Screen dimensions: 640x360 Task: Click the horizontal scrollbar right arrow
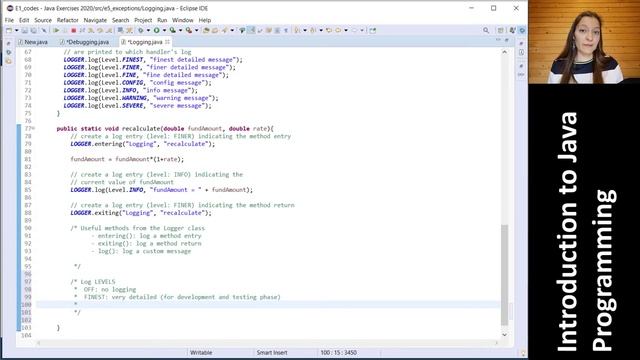pyautogui.click(x=497, y=343)
